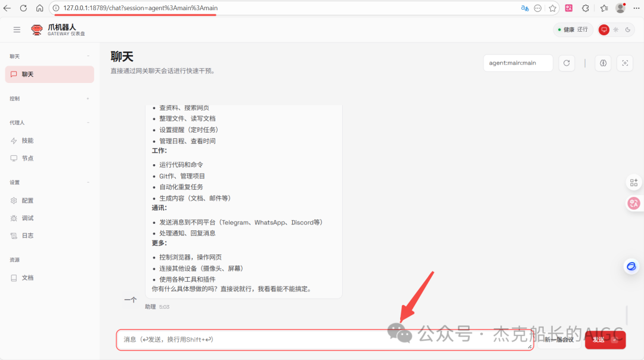Go back in browser history
The width and height of the screenshot is (644, 360).
click(7, 8)
